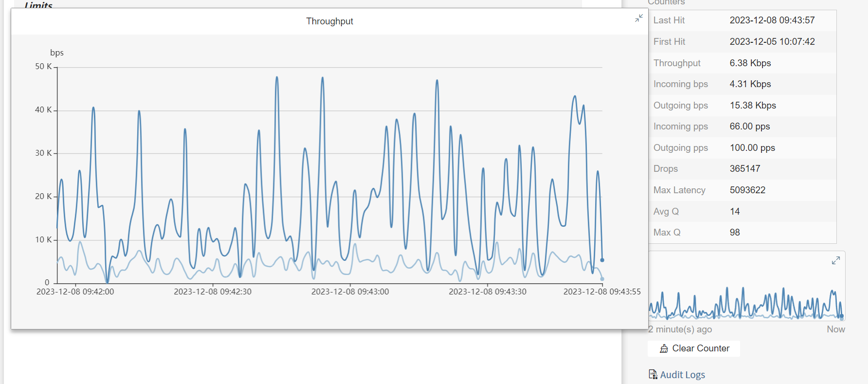Click the Drops count 365147
Screen dimensions: 868x384
[x=744, y=169]
